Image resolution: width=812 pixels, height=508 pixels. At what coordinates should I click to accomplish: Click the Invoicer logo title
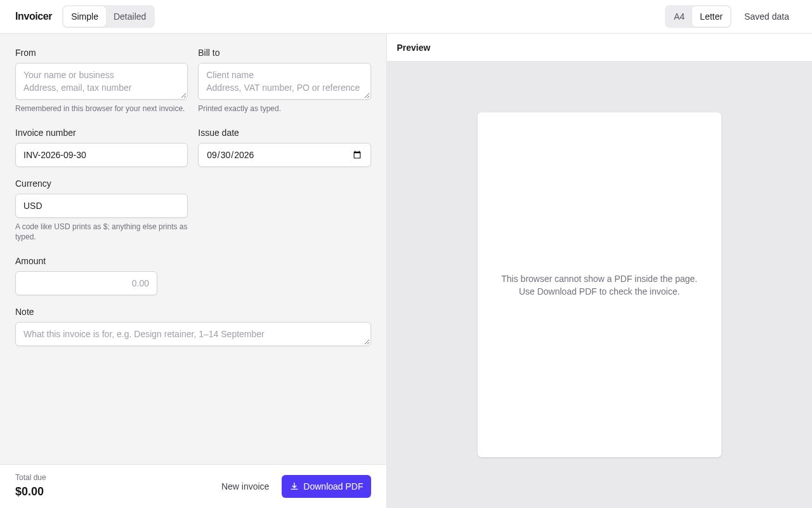34,17
